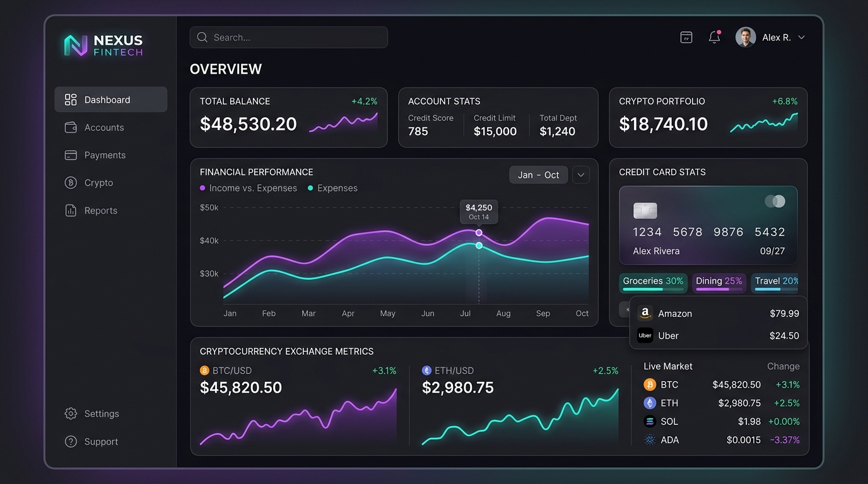Select the Jan - Oct range button
This screenshot has width=868, height=484.
tap(539, 175)
